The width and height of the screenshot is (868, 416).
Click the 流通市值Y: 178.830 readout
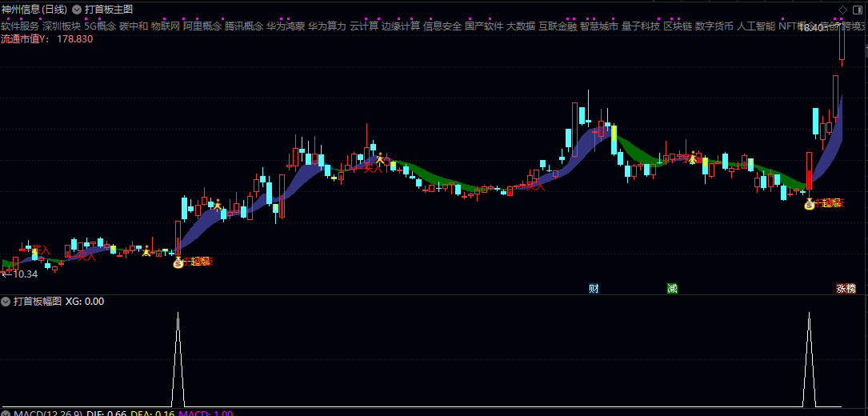coord(47,39)
